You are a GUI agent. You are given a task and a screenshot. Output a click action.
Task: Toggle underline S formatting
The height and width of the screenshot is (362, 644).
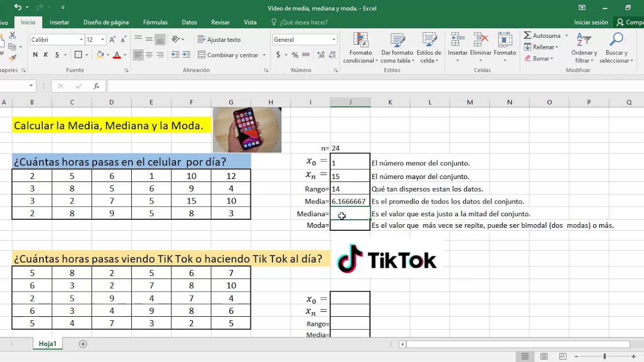coord(57,55)
